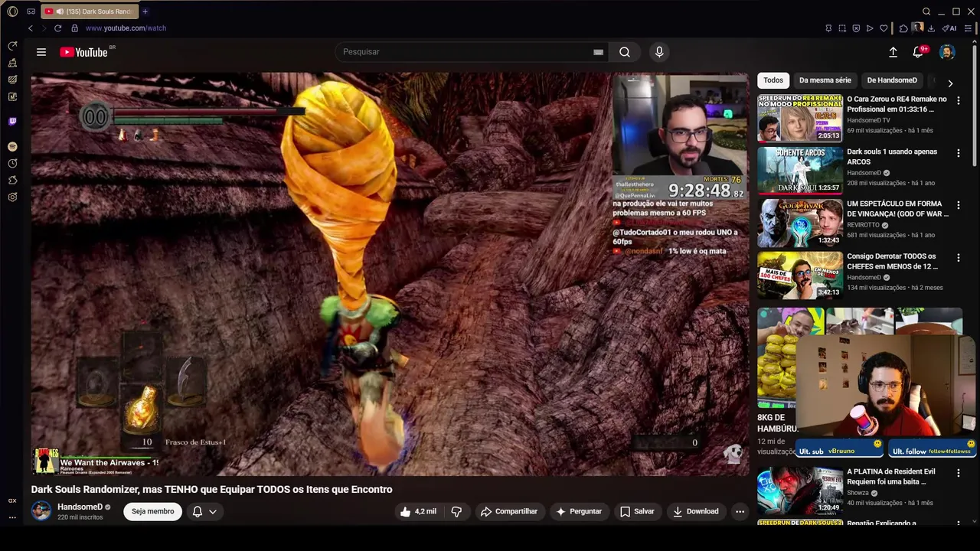The width and height of the screenshot is (980, 551).
Task: Click the search magnifier button on YouTube
Action: tap(625, 52)
